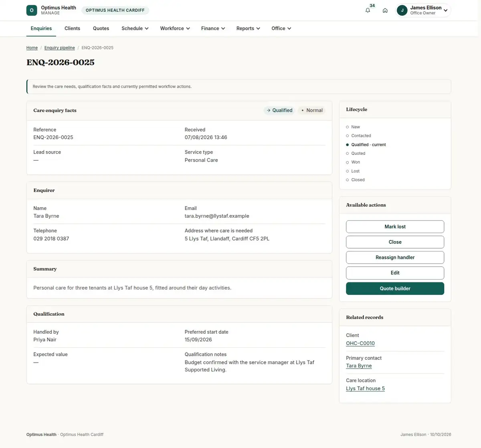
Task: Click the Normal priority badge
Action: 312,110
